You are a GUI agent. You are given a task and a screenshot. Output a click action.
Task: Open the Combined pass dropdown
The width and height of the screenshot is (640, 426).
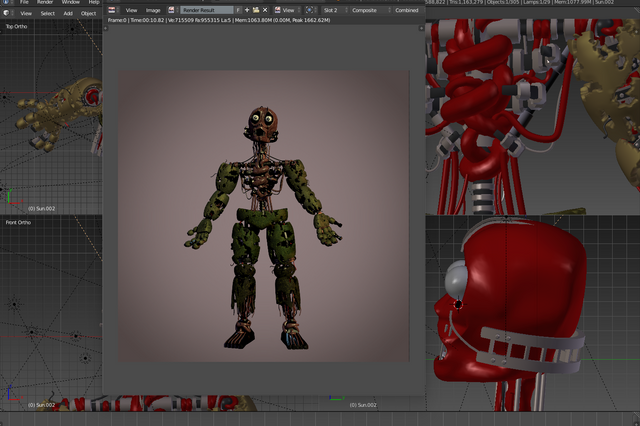click(x=406, y=10)
